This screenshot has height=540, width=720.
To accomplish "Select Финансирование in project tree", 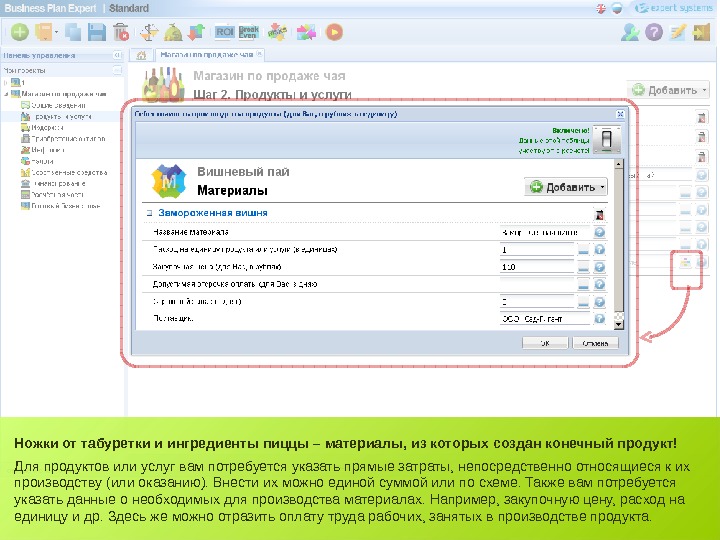I will (x=59, y=183).
